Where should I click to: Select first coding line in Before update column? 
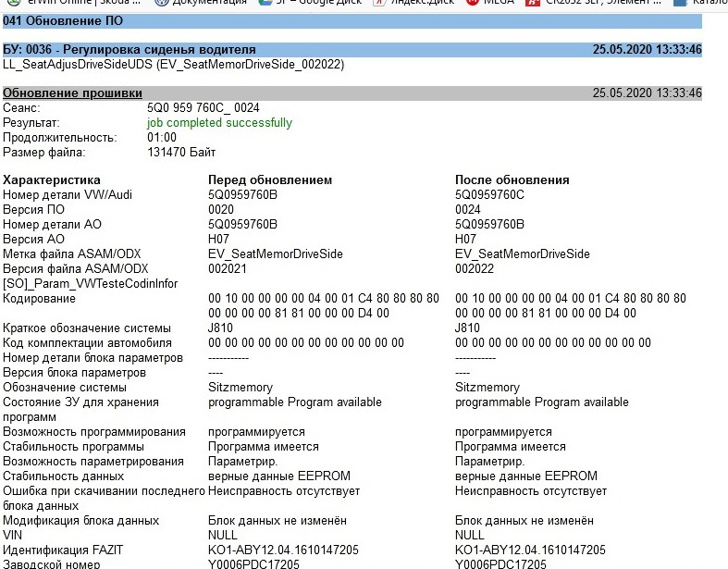click(324, 298)
